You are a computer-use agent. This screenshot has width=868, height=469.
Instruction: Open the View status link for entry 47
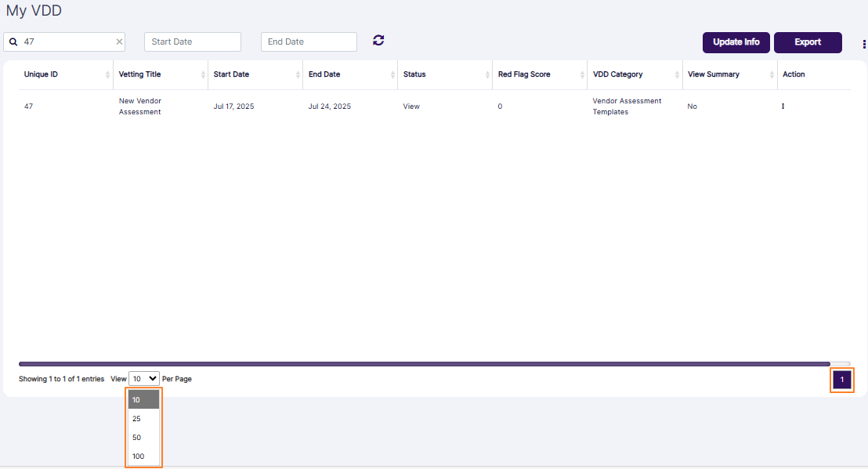coord(410,106)
